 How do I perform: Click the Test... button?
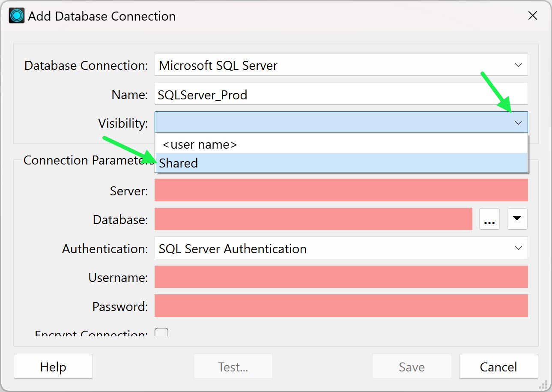coord(233,367)
